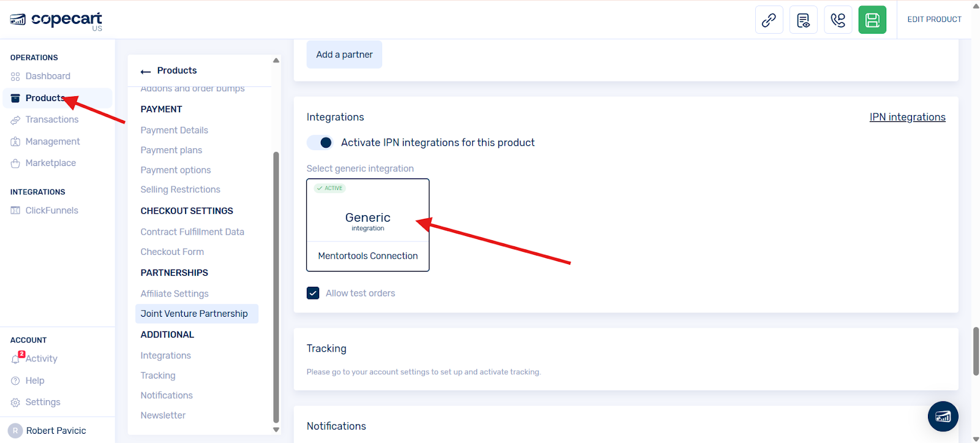The height and width of the screenshot is (443, 980).
Task: Open the checkout preview document icon
Action: point(803,20)
